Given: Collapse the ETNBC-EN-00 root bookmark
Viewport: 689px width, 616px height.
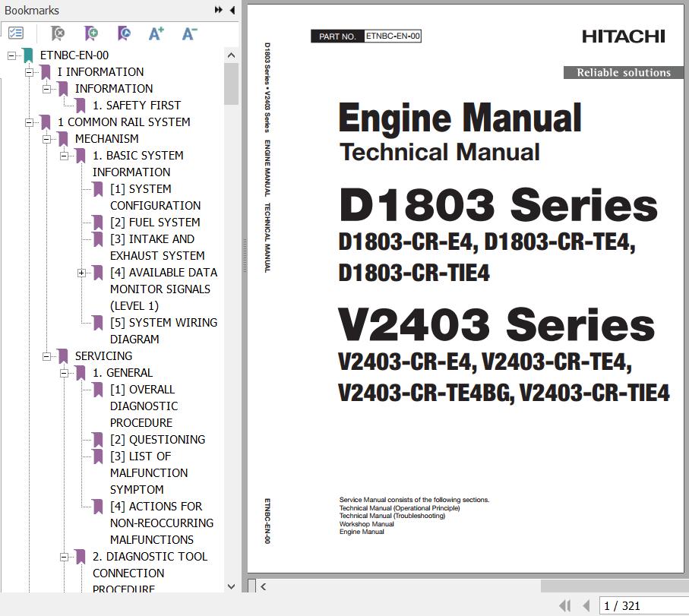Looking at the screenshot, I should [x=12, y=55].
